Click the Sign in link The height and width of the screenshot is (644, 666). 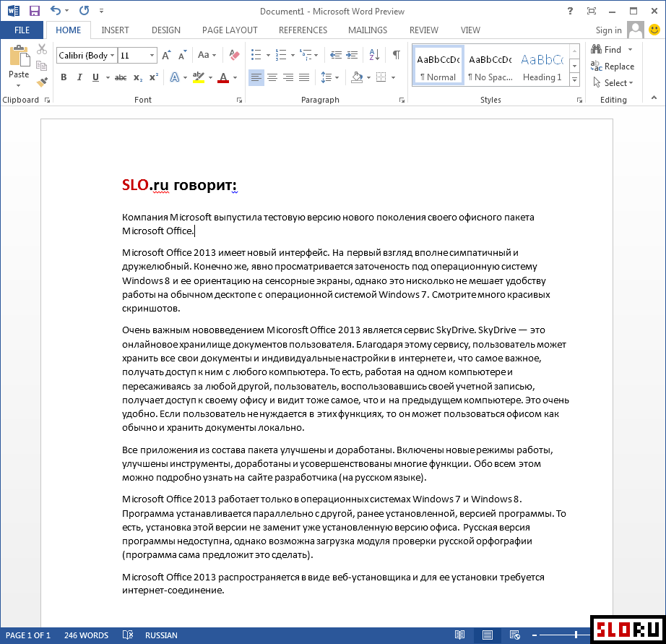608,30
